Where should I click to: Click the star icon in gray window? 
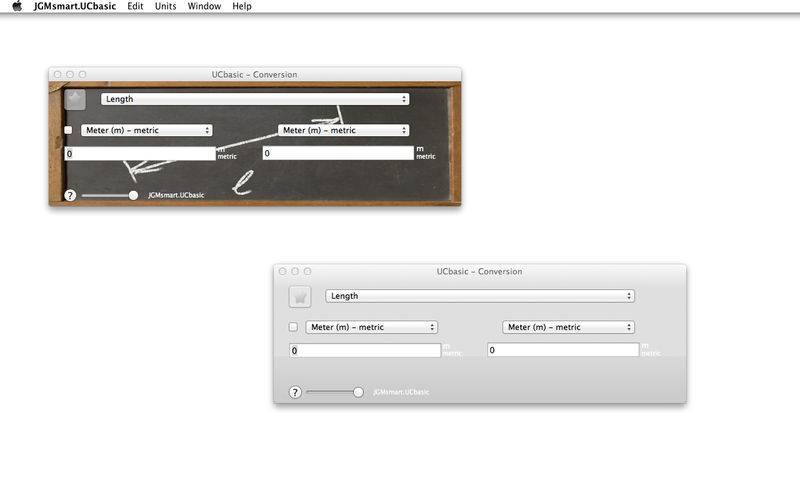tap(300, 296)
